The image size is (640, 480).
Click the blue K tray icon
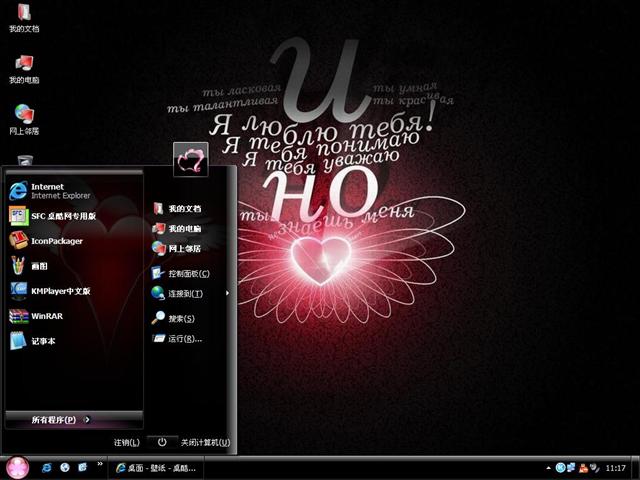pyautogui.click(x=560, y=468)
